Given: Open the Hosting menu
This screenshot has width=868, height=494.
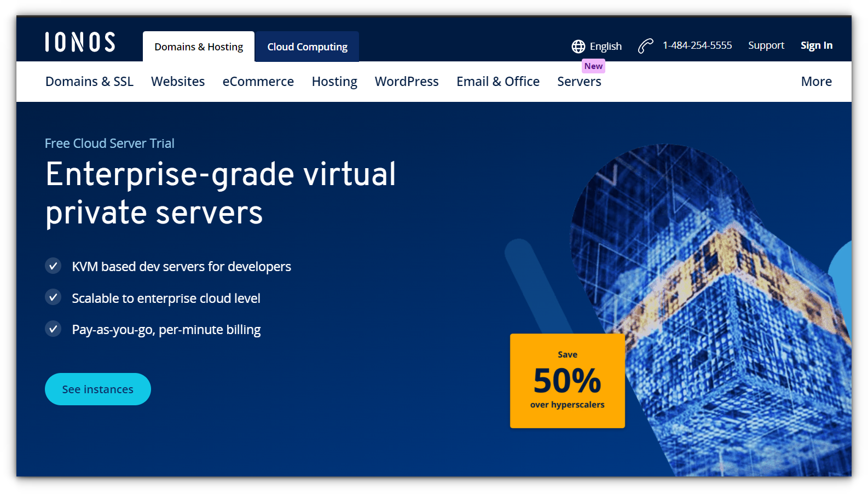Looking at the screenshot, I should (334, 82).
